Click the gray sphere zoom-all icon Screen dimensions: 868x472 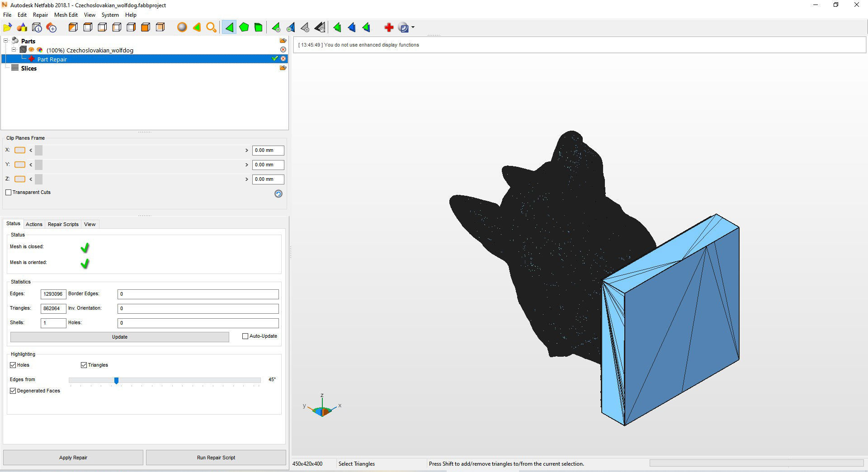[x=182, y=28]
